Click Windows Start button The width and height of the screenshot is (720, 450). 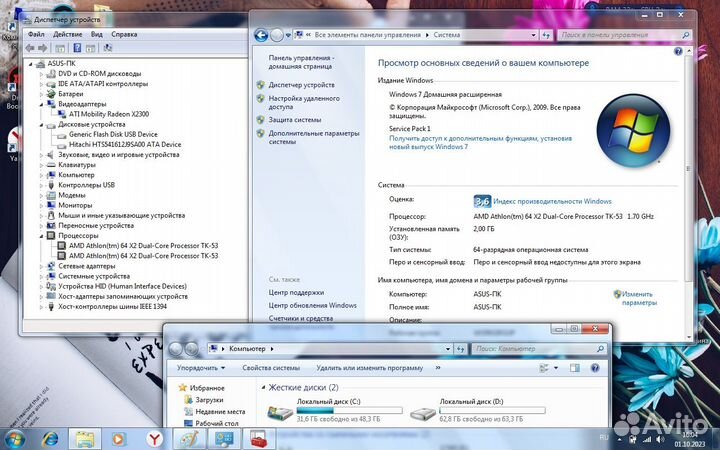pos(15,439)
